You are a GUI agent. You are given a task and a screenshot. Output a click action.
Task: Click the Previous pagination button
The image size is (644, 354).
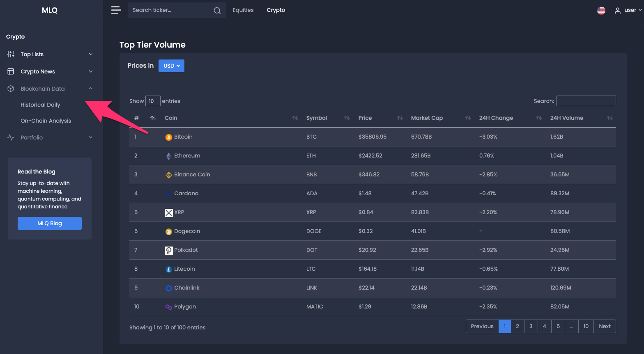[x=482, y=326]
